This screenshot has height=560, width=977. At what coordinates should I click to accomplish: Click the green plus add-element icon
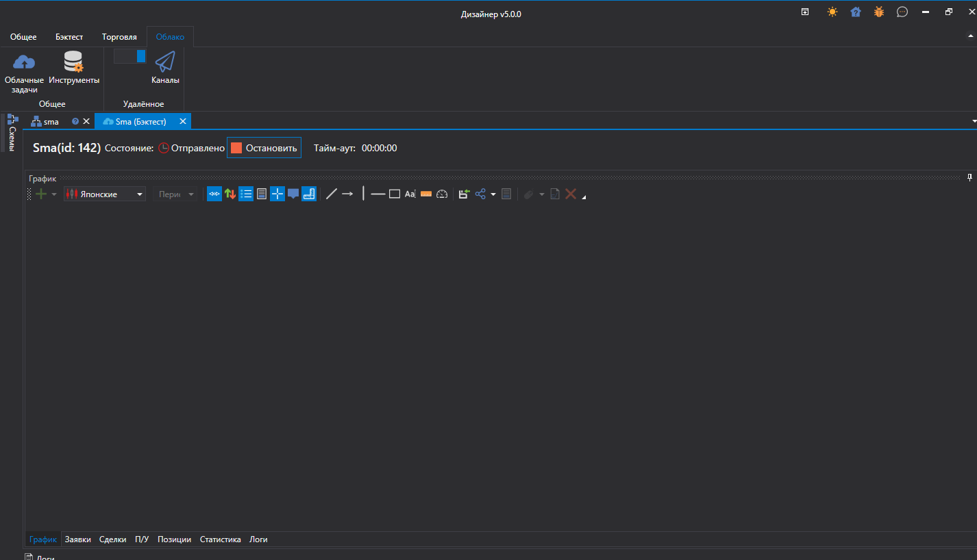click(x=41, y=194)
